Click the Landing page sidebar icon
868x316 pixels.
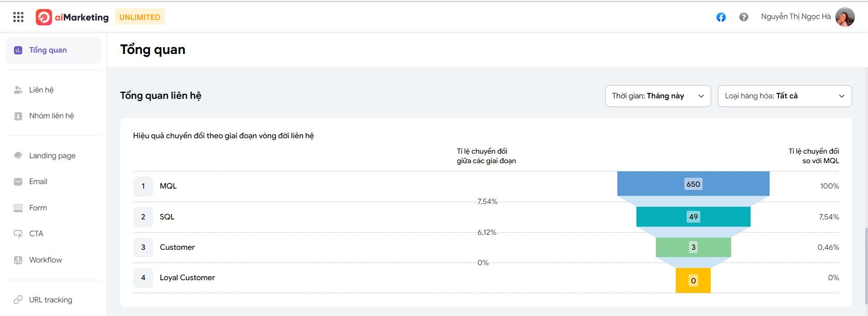point(18,156)
